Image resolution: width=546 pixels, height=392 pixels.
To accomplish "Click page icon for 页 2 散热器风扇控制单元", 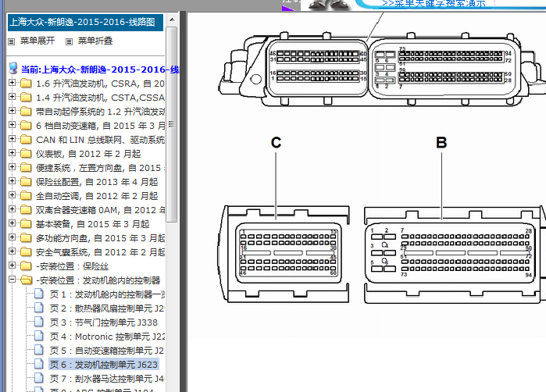I will pos(38,308).
